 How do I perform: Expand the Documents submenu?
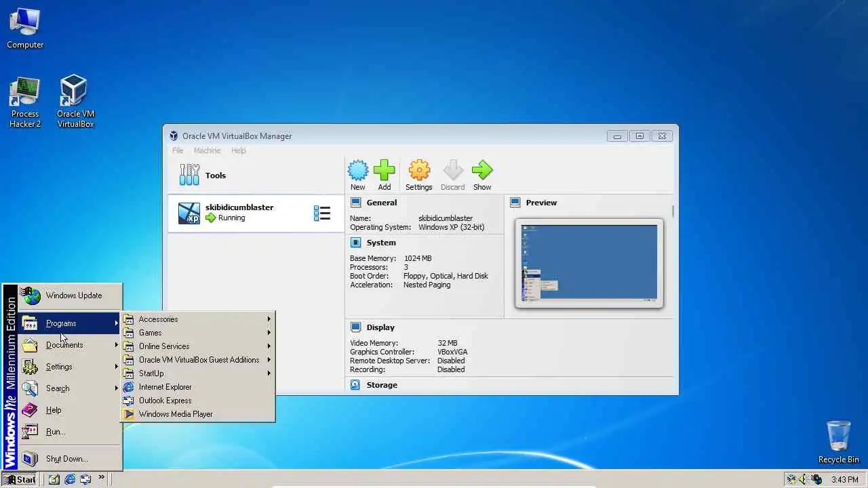click(x=71, y=345)
